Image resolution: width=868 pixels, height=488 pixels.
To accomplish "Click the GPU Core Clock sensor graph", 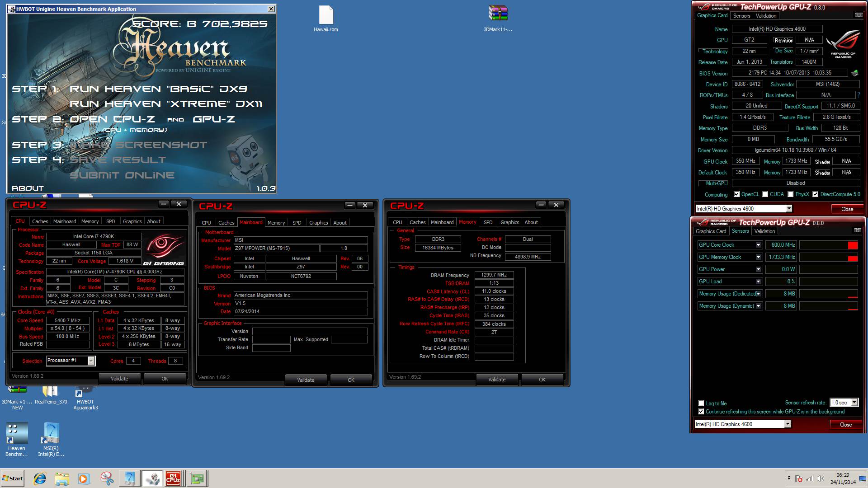I will click(828, 245).
